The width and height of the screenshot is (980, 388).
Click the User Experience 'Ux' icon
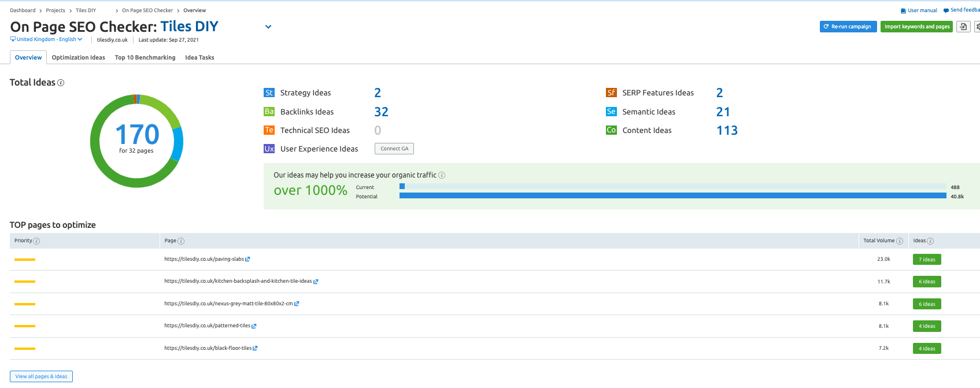pos(269,149)
